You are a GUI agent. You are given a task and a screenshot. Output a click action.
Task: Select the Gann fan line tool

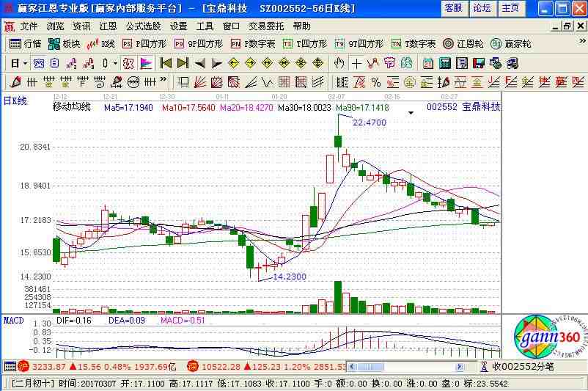pyautogui.click(x=200, y=82)
